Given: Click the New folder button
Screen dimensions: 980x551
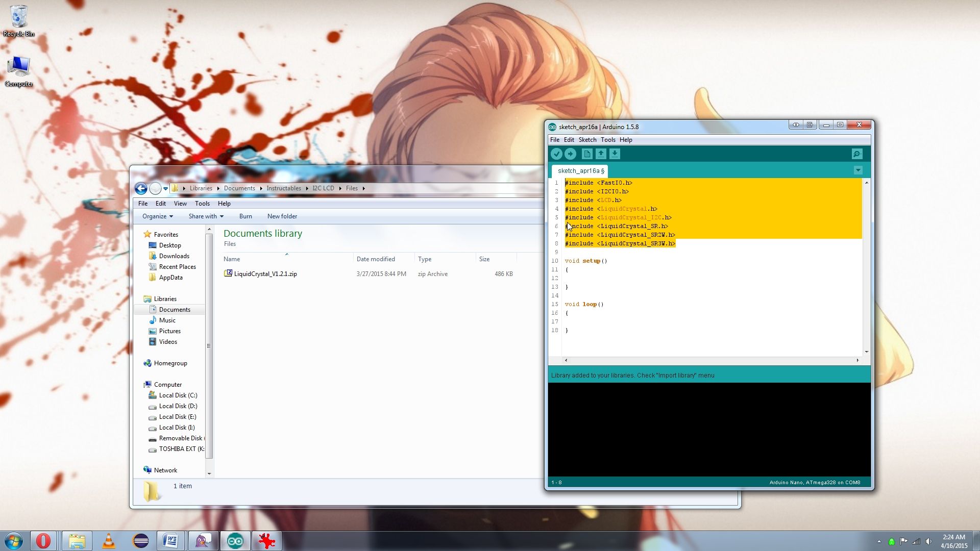Looking at the screenshot, I should tap(282, 216).
